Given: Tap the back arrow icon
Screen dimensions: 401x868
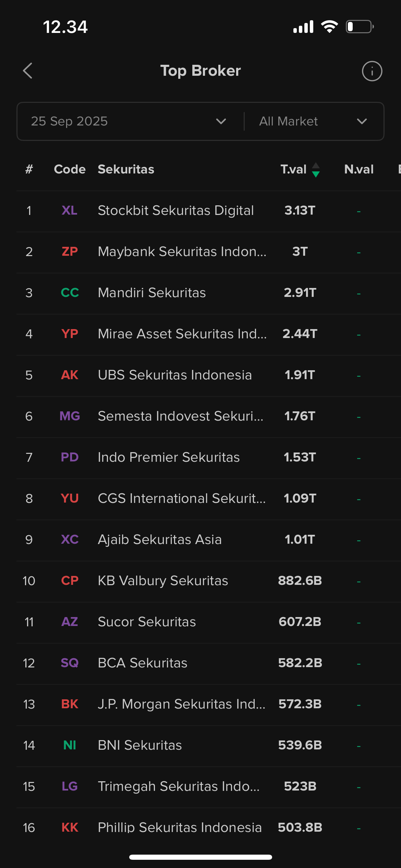Looking at the screenshot, I should pyautogui.click(x=28, y=71).
